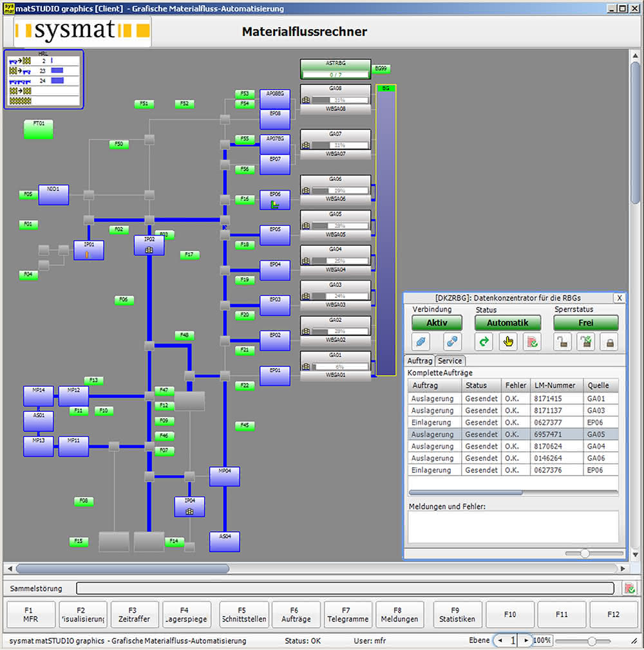This screenshot has width=644, height=650.
Task: Click the disconnect broken-link icon under Verbindung
Action: tap(452, 342)
